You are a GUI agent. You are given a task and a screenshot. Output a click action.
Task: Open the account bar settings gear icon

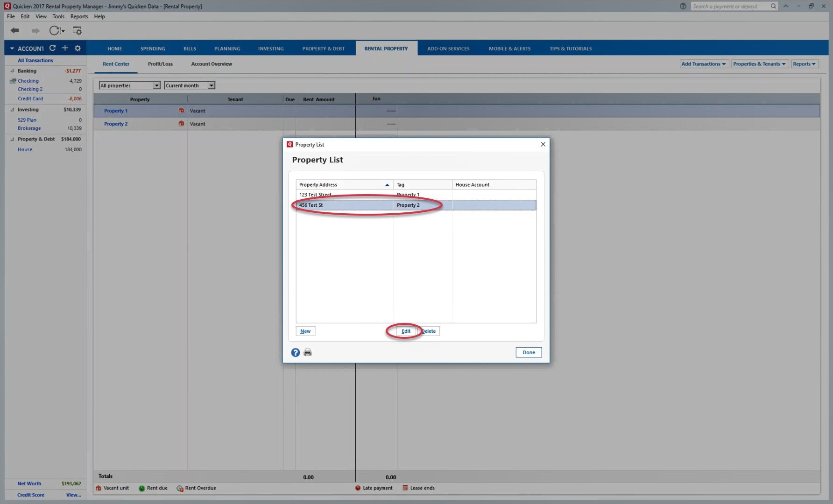click(x=78, y=48)
